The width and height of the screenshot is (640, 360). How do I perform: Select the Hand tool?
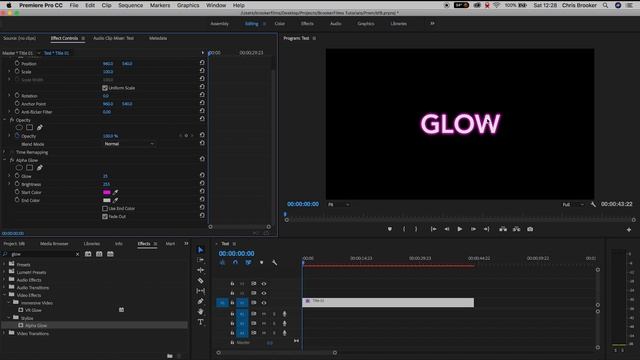pyautogui.click(x=200, y=311)
